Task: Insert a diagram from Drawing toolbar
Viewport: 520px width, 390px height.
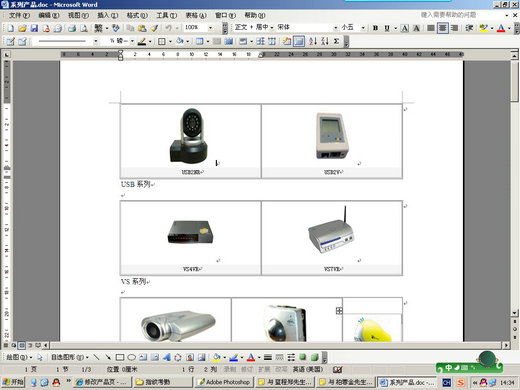Action: (x=178, y=357)
